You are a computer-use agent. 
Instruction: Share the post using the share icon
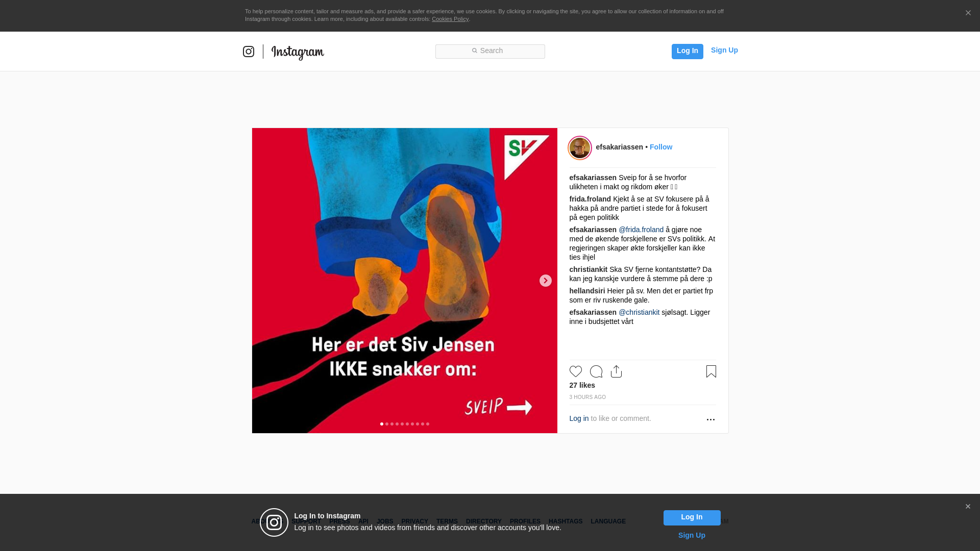point(616,371)
